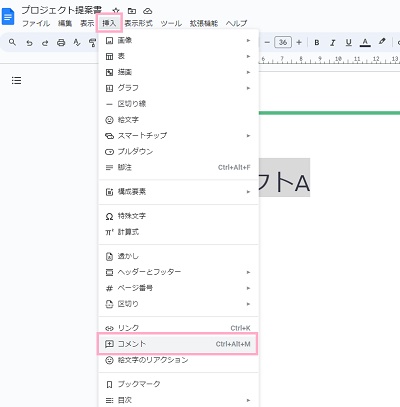Viewport: 400px width, 407px height.
Task: Click the redo arrow
Action: tap(45, 43)
